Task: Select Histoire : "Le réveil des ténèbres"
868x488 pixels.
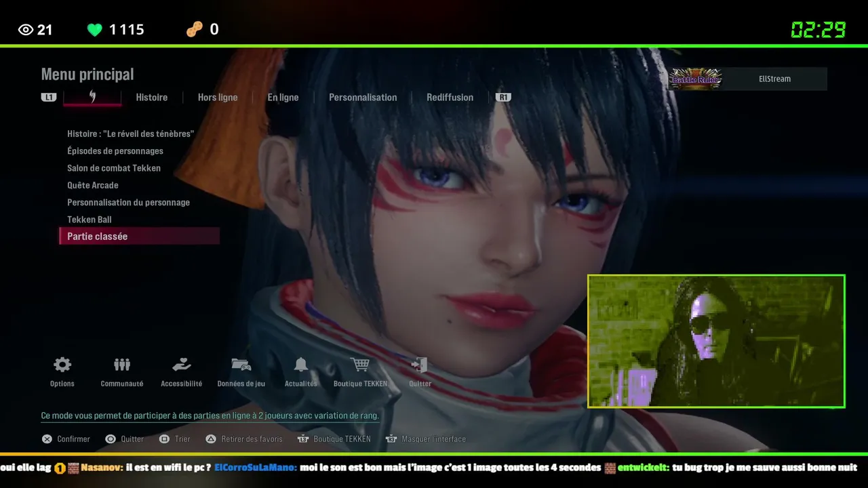Action: (x=131, y=134)
